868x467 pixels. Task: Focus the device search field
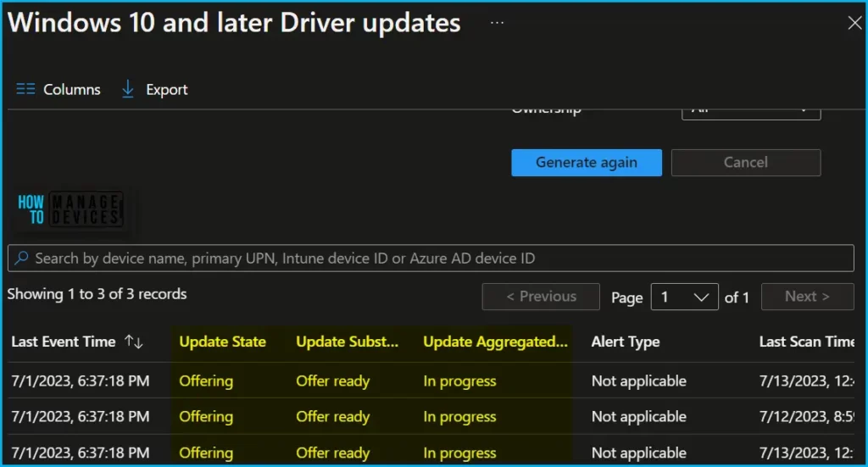[431, 258]
